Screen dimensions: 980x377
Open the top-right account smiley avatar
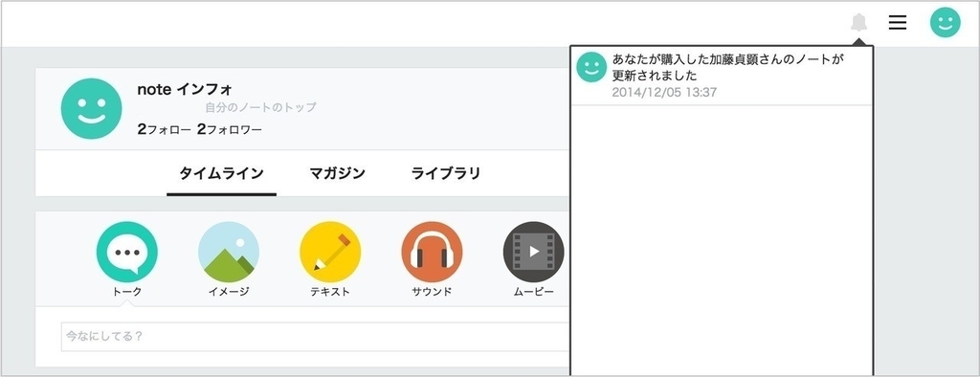(x=945, y=23)
